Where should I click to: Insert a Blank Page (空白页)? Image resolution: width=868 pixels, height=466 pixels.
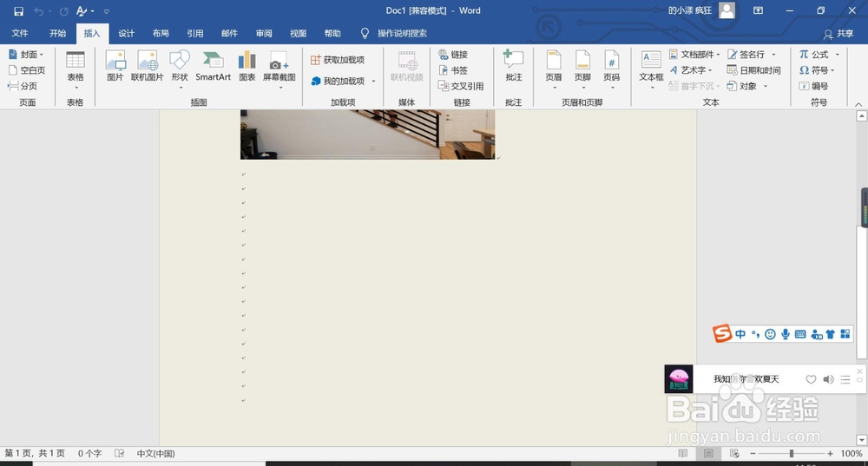tap(27, 70)
